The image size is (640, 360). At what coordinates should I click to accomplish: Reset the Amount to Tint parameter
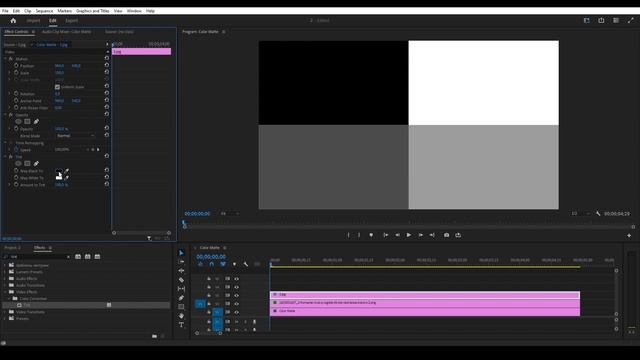click(107, 184)
